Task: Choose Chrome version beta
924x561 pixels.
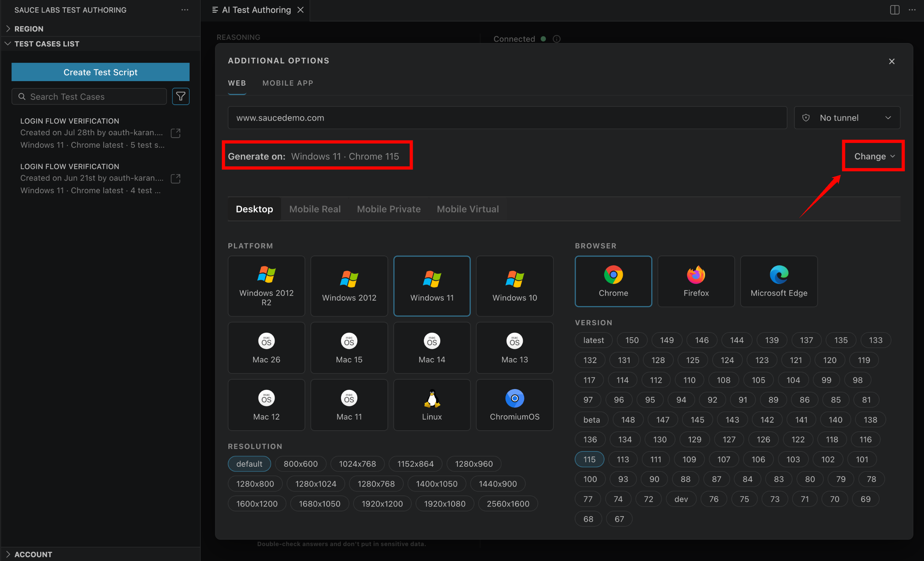Action: [591, 420]
